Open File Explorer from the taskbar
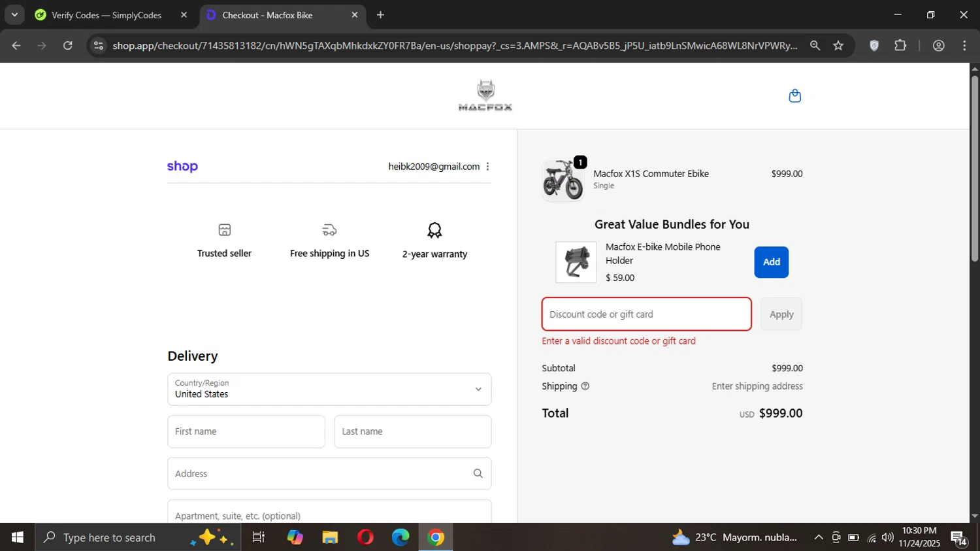 point(330,537)
